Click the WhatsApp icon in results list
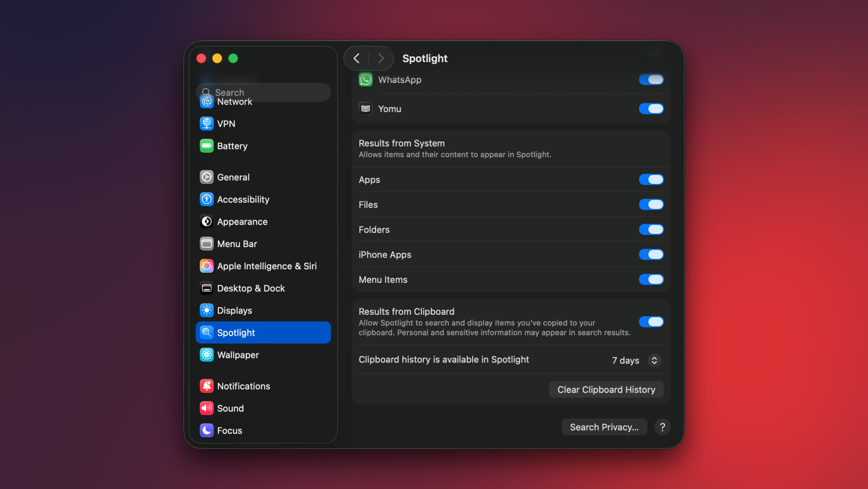Image resolution: width=868 pixels, height=489 pixels. (365, 79)
